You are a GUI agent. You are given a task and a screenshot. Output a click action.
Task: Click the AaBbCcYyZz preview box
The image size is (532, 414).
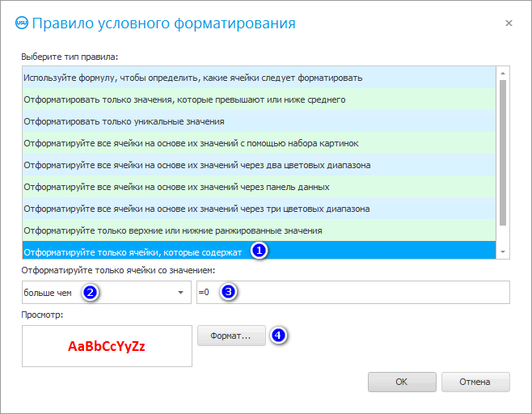click(107, 346)
